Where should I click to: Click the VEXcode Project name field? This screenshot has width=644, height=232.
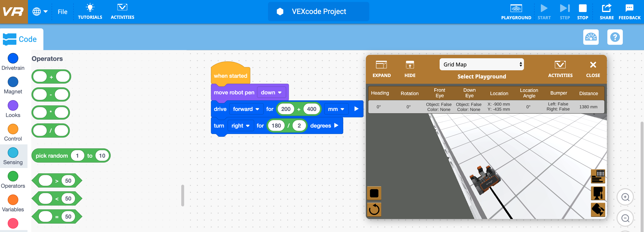click(x=318, y=11)
